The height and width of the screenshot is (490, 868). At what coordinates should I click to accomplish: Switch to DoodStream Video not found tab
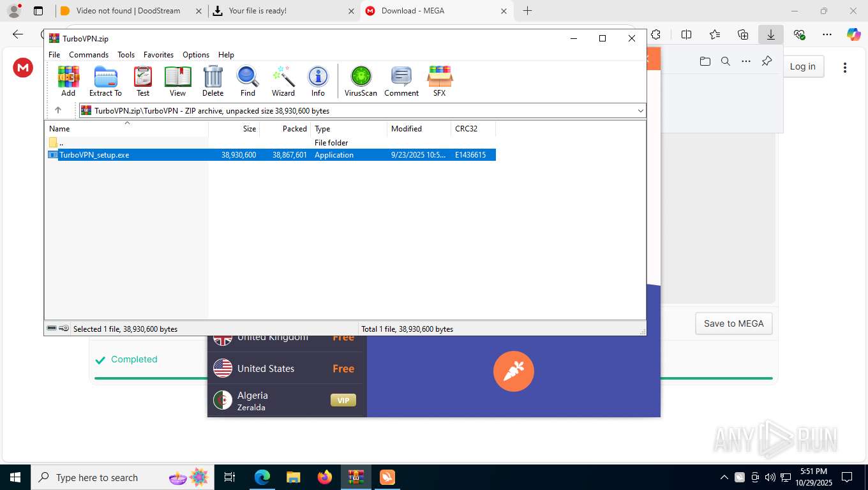(130, 11)
